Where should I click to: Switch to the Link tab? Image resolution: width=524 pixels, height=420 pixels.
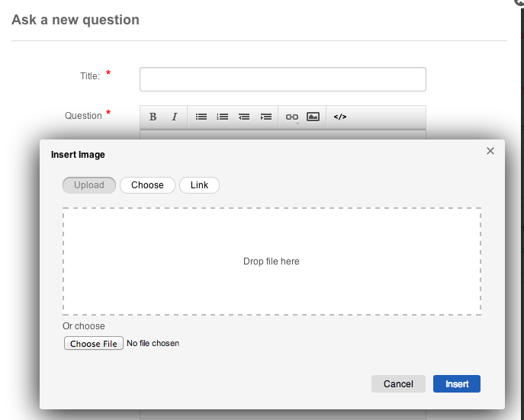[199, 185]
